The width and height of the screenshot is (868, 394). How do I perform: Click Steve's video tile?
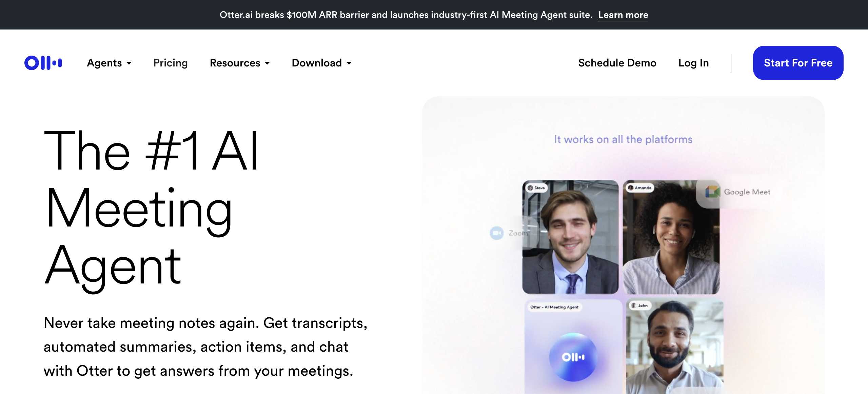pyautogui.click(x=570, y=237)
